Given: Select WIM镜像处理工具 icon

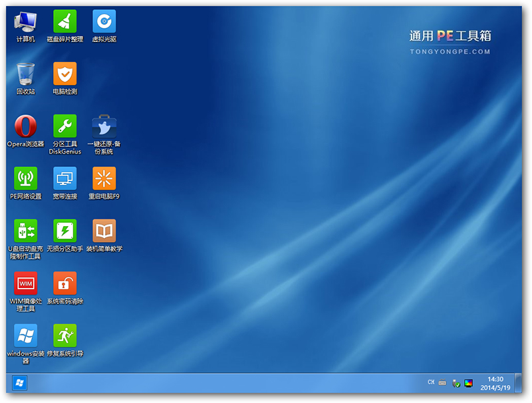Looking at the screenshot, I should 25,283.
